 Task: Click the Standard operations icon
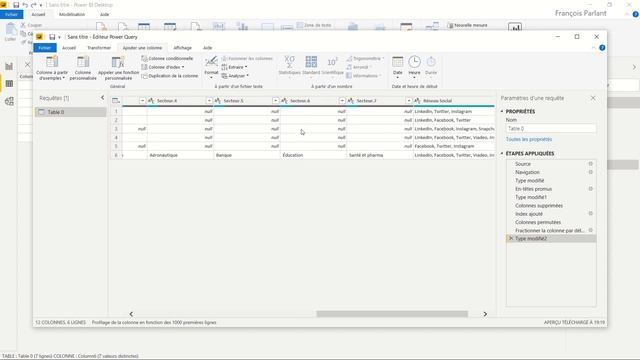click(x=311, y=62)
